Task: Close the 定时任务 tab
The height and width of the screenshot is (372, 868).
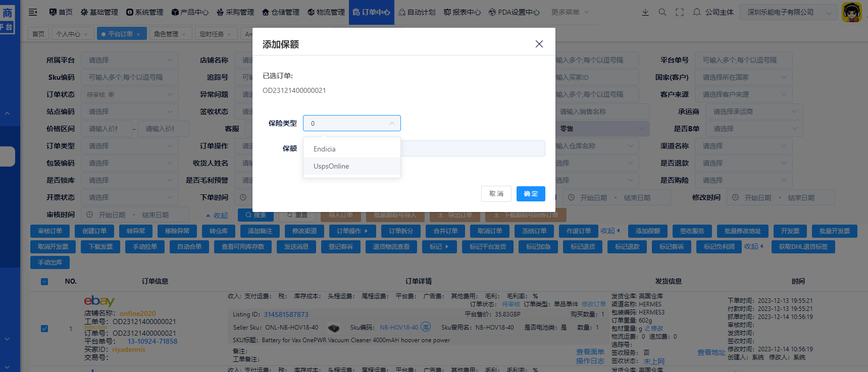Action: (229, 34)
